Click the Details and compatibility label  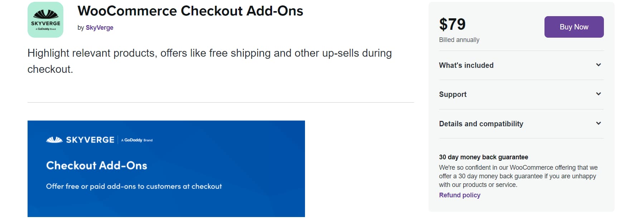tap(481, 124)
